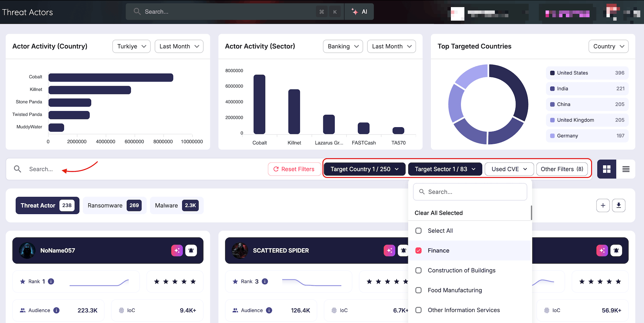Click the magnifier icon in top search bar
The height and width of the screenshot is (323, 644).
coord(137,11)
